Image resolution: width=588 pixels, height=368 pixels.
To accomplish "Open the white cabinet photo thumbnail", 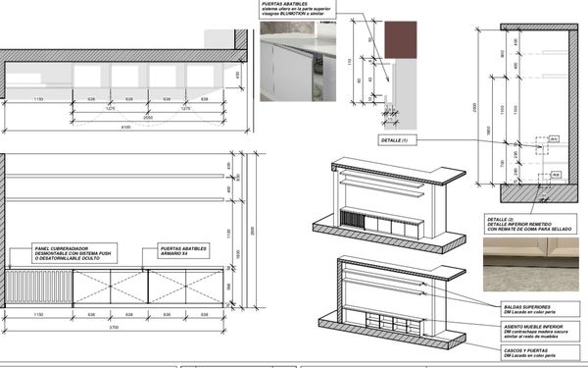I will click(298, 61).
